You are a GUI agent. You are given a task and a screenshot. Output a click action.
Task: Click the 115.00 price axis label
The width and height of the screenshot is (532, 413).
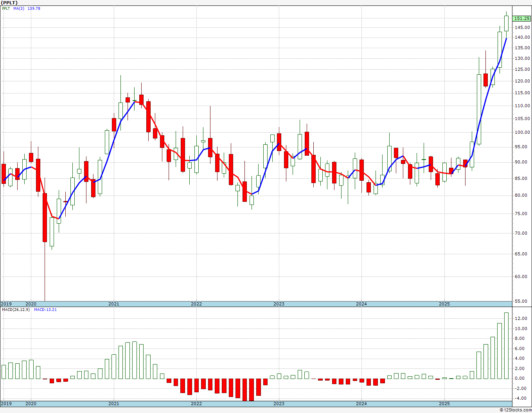(523, 93)
